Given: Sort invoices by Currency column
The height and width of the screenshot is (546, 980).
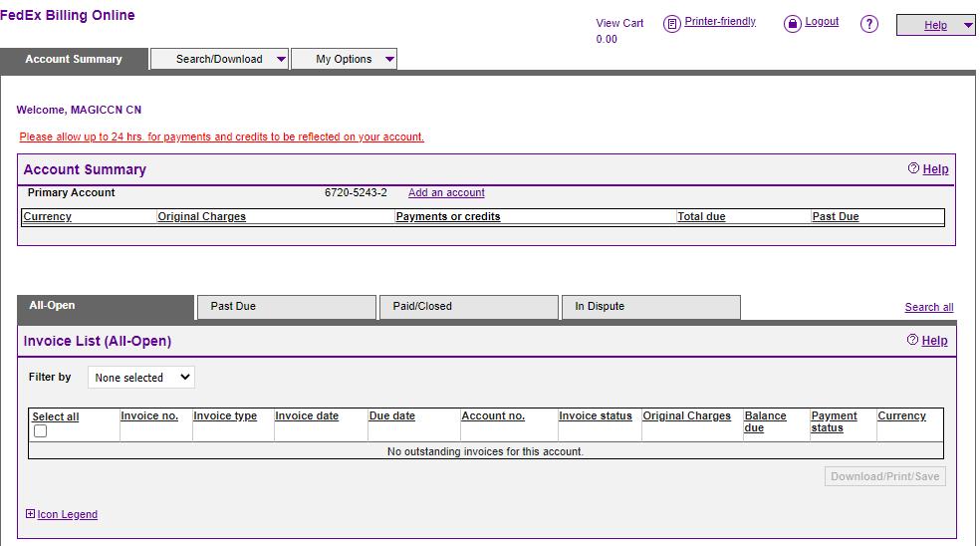Looking at the screenshot, I should (902, 415).
